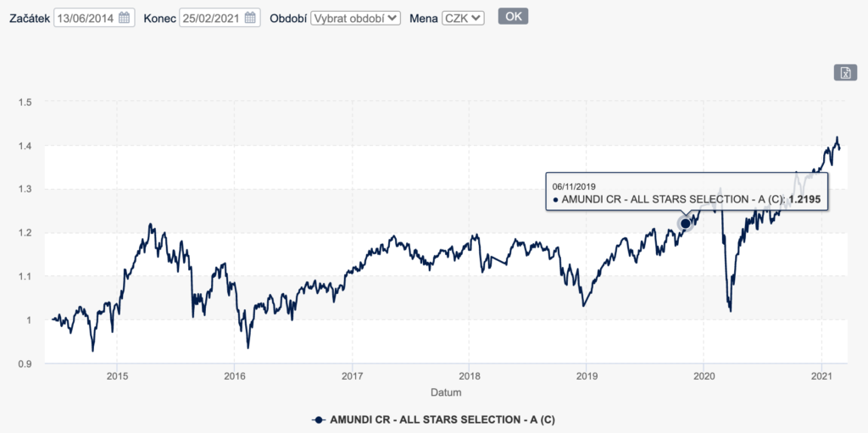Click the Období label
Screen dimensions: 868x433
288,18
